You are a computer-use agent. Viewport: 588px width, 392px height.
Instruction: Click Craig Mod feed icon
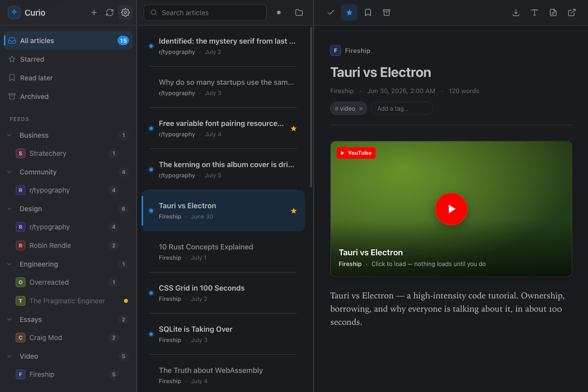pos(21,338)
